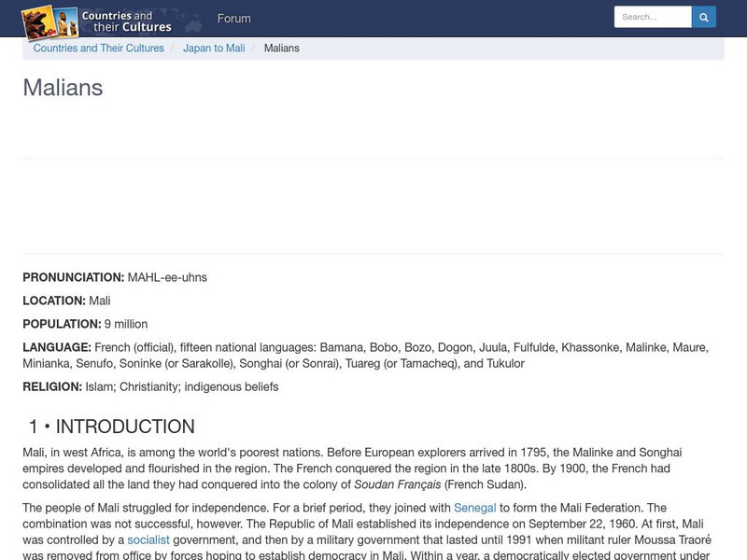Click the Malians page heading
This screenshot has width=747, height=560.
[63, 88]
